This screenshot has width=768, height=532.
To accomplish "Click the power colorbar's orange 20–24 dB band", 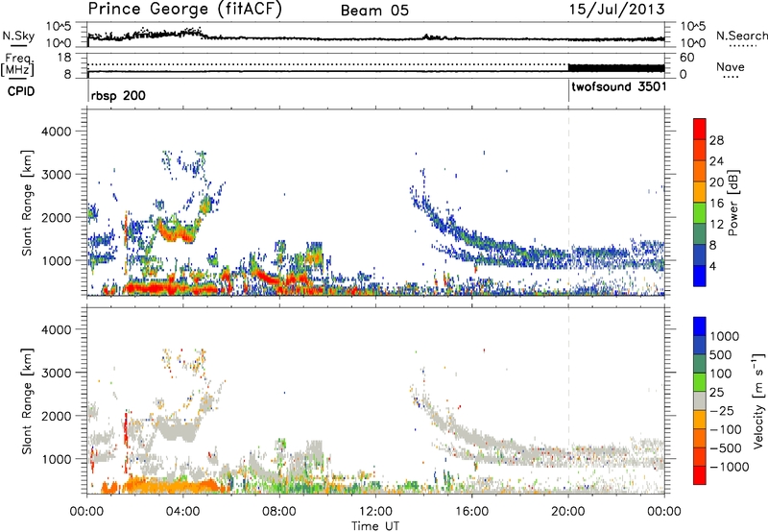I will pos(700,172).
